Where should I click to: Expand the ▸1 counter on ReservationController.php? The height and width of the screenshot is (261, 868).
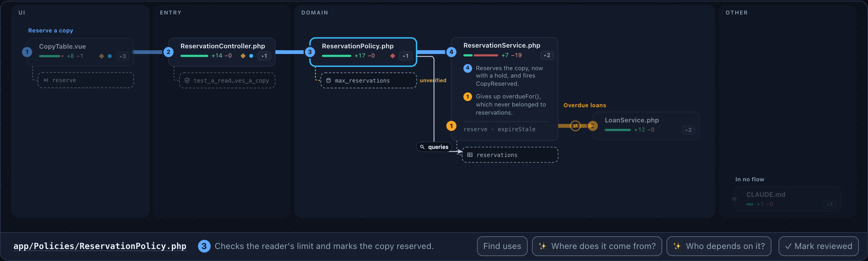(x=264, y=56)
